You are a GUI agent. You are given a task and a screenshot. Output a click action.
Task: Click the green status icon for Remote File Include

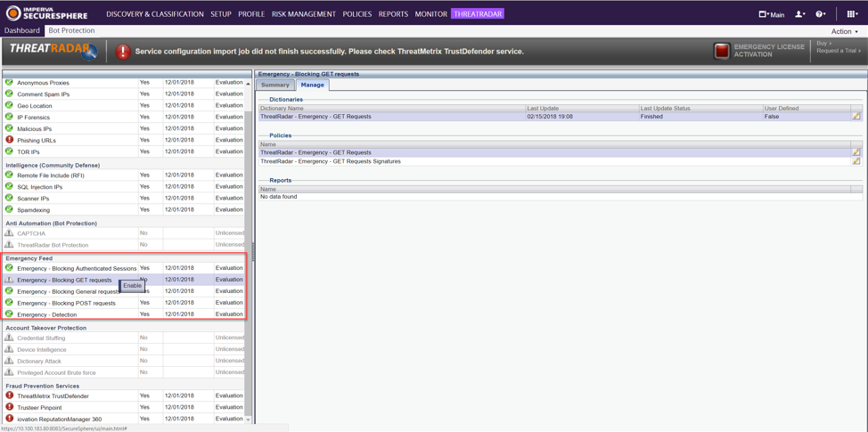9,175
